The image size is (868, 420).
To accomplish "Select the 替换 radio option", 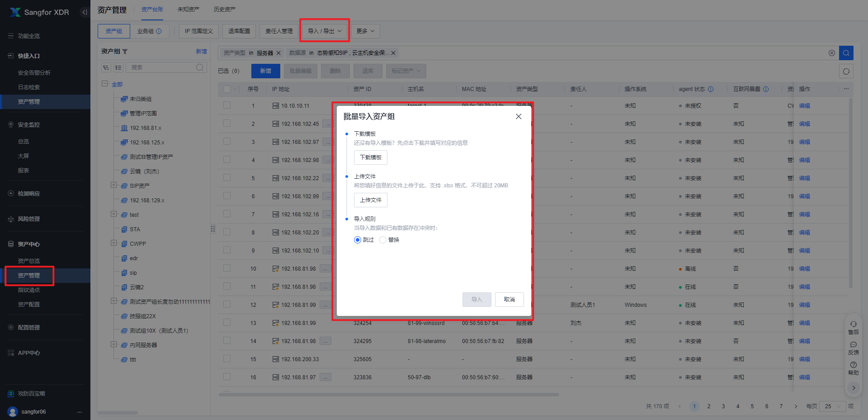I will [383, 240].
